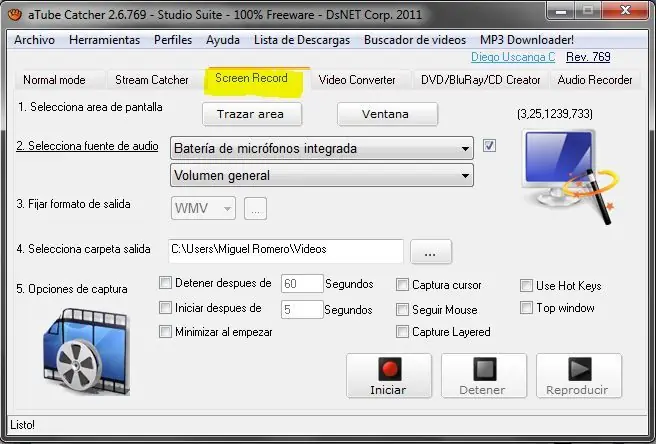Click the 60 Segundos input field

pyautogui.click(x=302, y=284)
